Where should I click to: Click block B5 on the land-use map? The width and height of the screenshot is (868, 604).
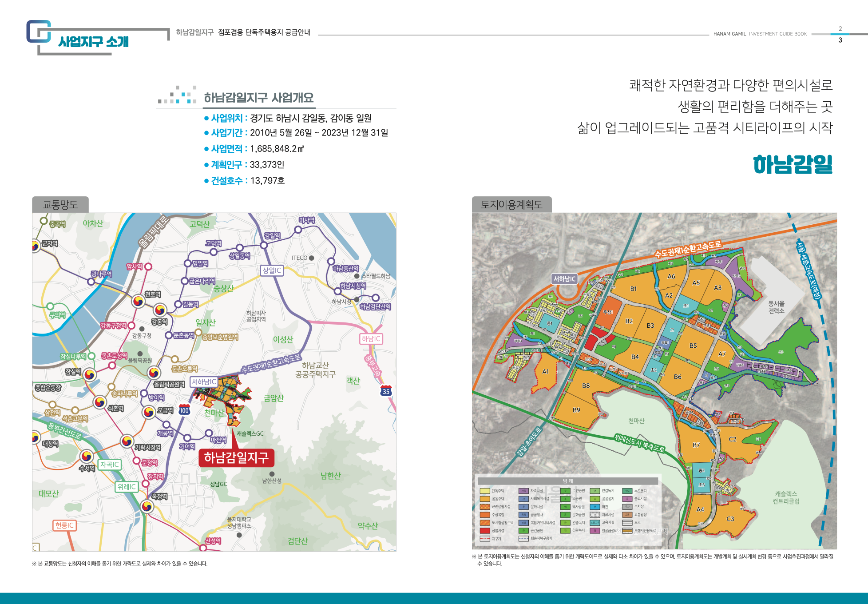click(693, 346)
